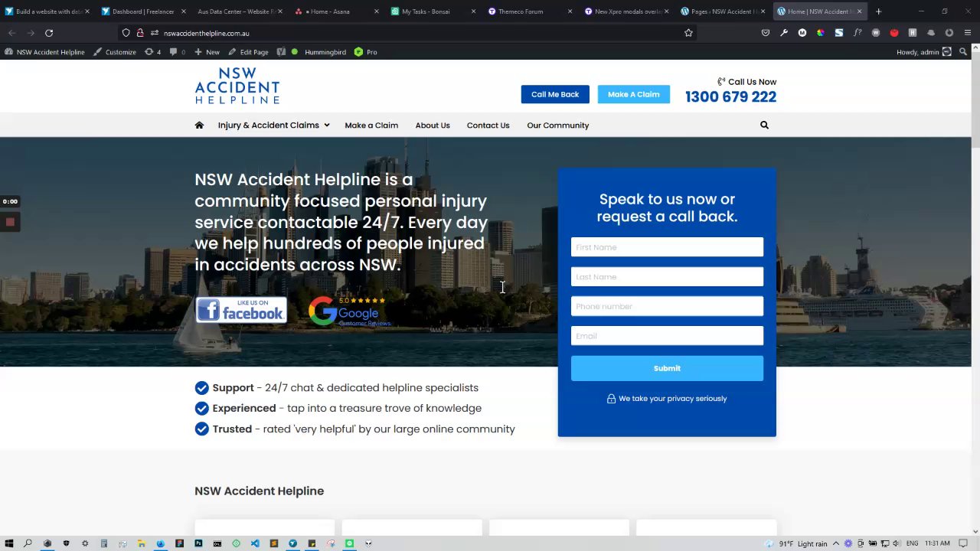Image resolution: width=980 pixels, height=551 pixels.
Task: Open the site search magnifier icon
Action: tap(764, 125)
